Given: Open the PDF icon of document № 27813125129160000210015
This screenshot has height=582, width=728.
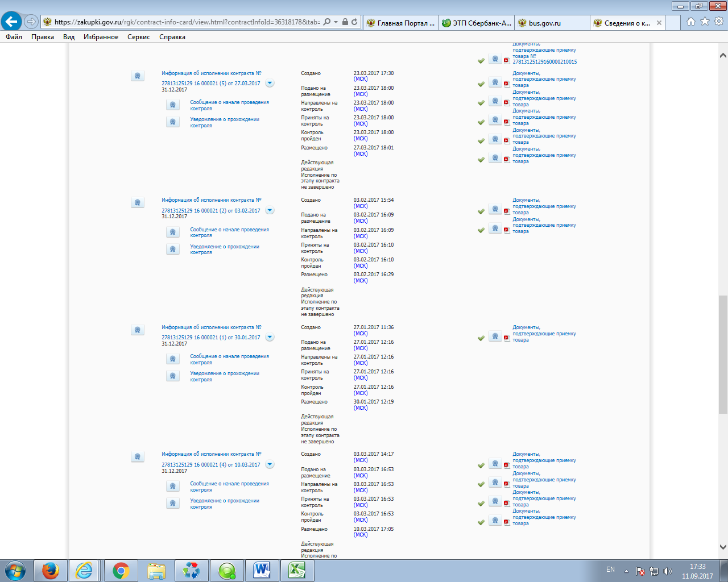Looking at the screenshot, I should click(x=506, y=60).
